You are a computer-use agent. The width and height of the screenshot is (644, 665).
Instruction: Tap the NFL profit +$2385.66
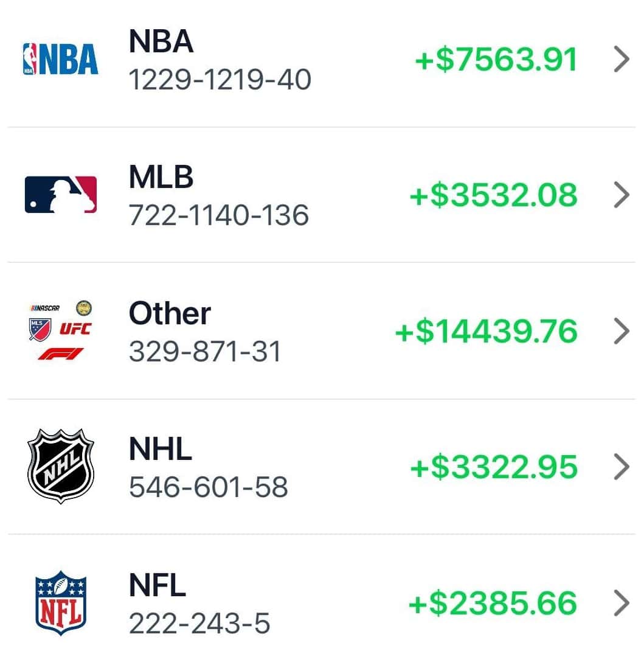(492, 603)
